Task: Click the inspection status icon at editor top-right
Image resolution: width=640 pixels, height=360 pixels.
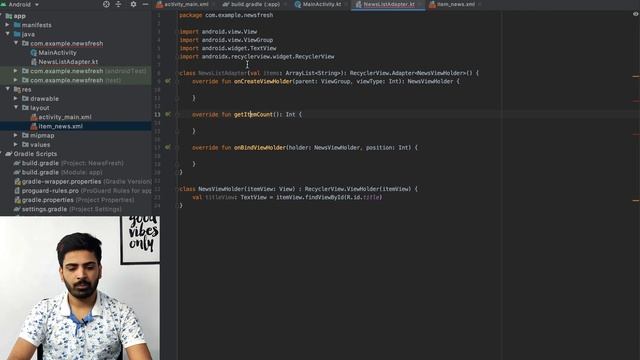Action: (636, 14)
